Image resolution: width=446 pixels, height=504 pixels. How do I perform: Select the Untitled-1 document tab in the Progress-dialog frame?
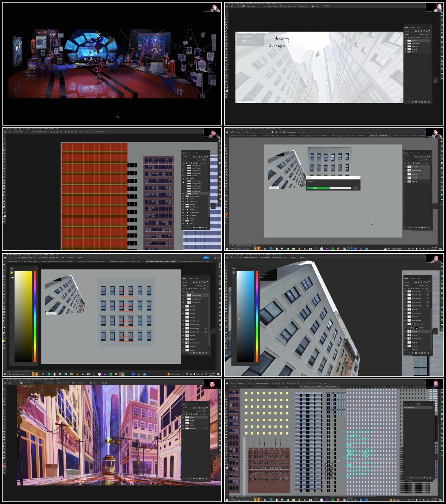[379, 136]
